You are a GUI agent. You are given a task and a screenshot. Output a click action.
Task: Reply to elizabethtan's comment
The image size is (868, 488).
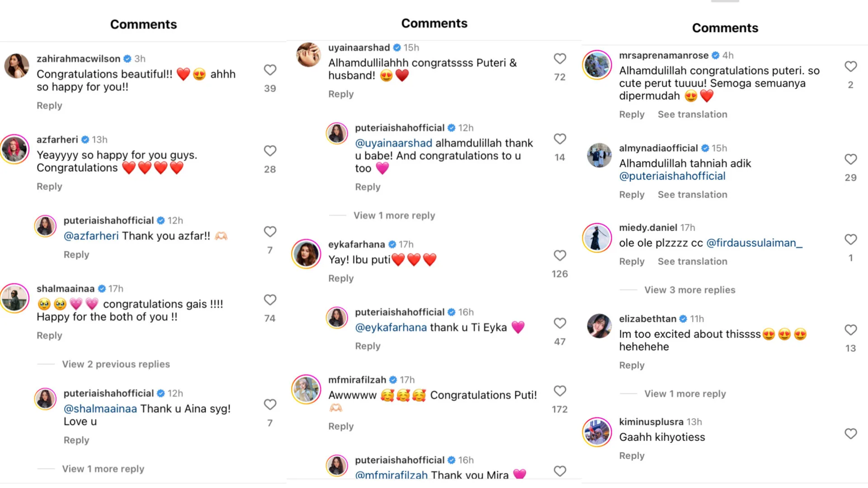tap(632, 366)
